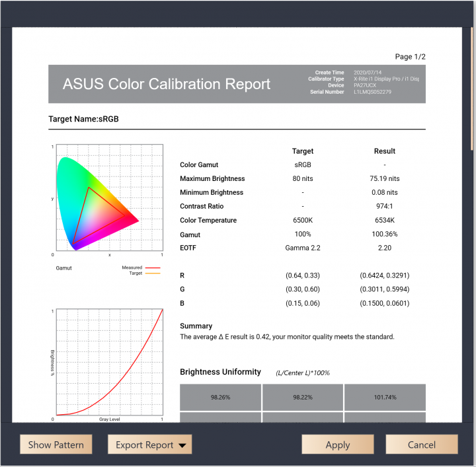Select minimum brightness result '0.08 nits'
Image resolution: width=476 pixels, height=467 pixels.
pos(385,193)
